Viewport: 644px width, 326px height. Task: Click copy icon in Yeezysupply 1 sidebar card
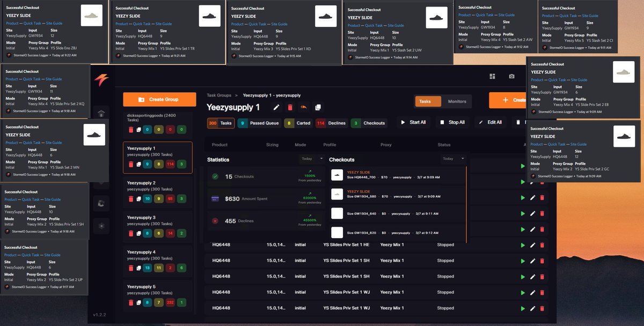tap(138, 164)
